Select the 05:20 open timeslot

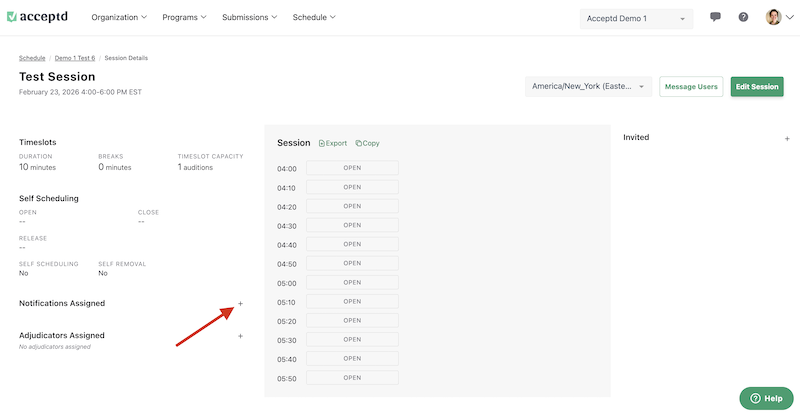(352, 321)
